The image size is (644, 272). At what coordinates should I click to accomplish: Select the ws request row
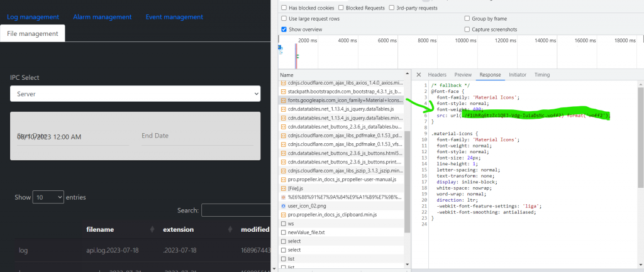(341, 224)
